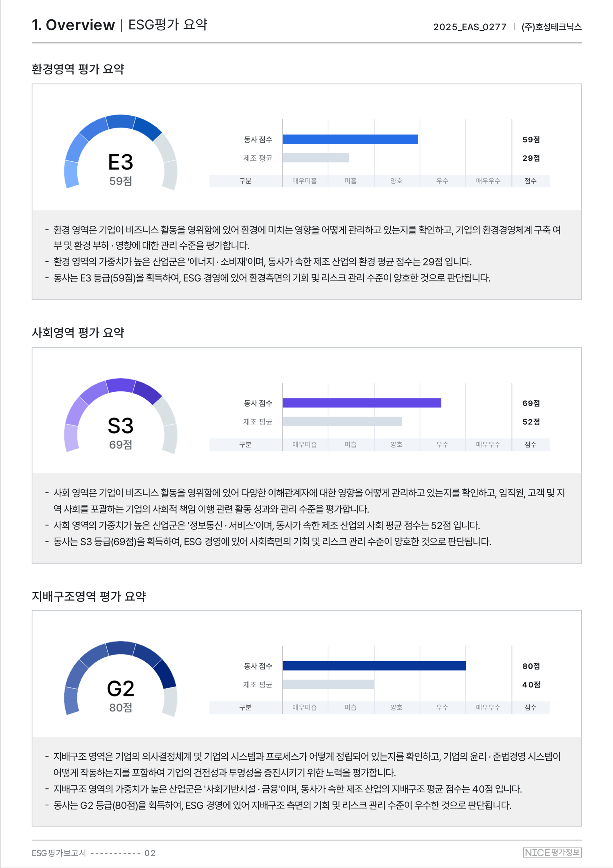
Task: Select the purple 69점 company score bar
Action: [x=362, y=403]
